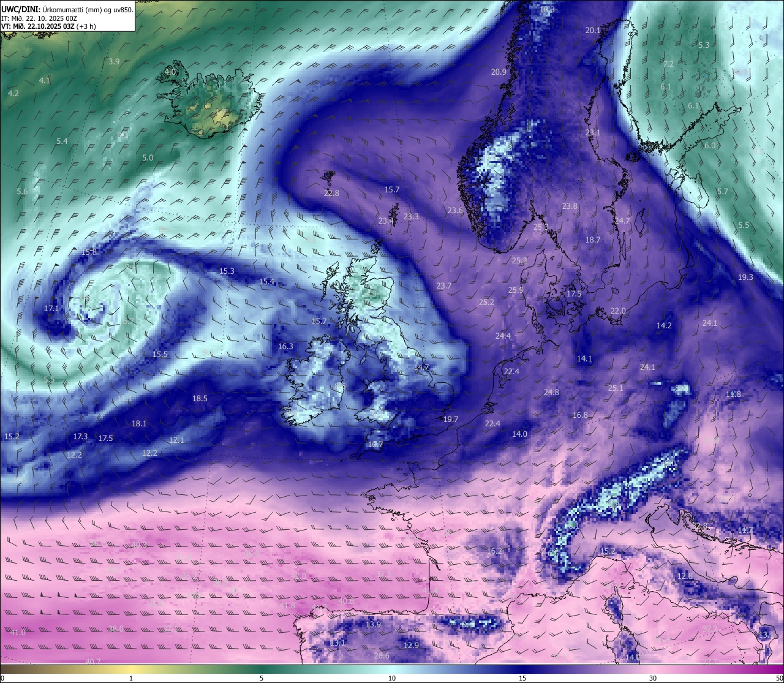The height and width of the screenshot is (683, 784).
Task: Click the value 20.9 label
Action: click(499, 72)
